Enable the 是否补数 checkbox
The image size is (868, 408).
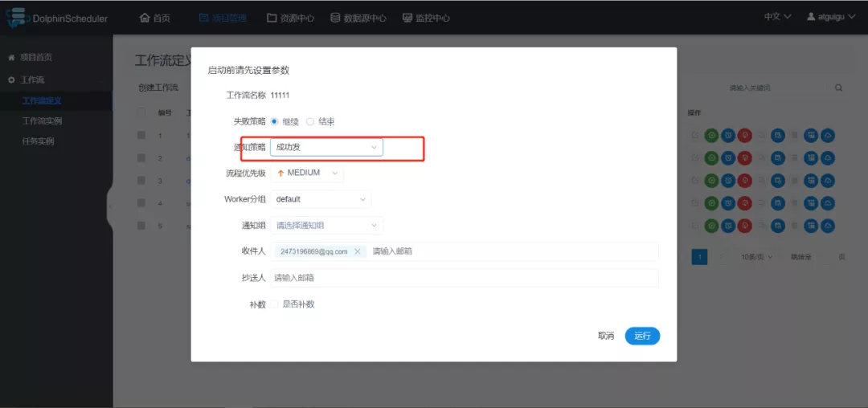274,304
